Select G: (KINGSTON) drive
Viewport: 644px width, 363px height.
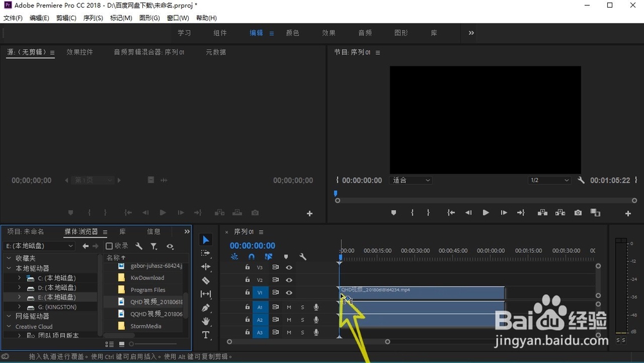tap(57, 307)
